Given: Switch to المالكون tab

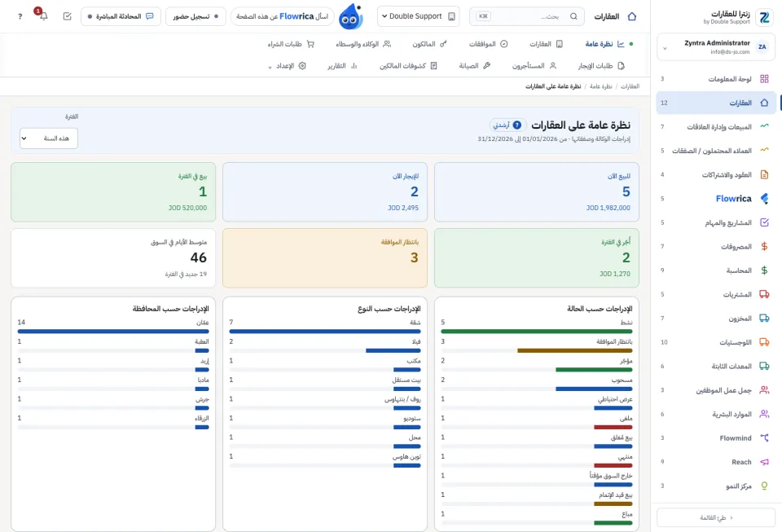Looking at the screenshot, I should click(x=429, y=44).
